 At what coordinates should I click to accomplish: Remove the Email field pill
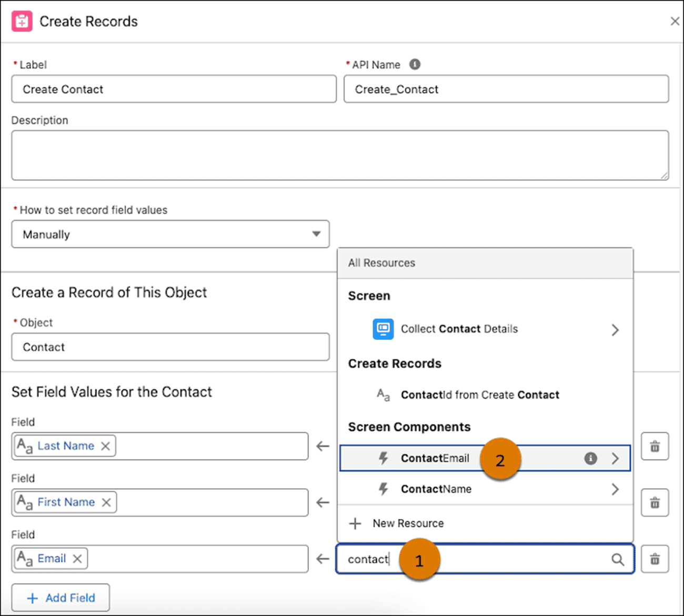click(x=77, y=559)
